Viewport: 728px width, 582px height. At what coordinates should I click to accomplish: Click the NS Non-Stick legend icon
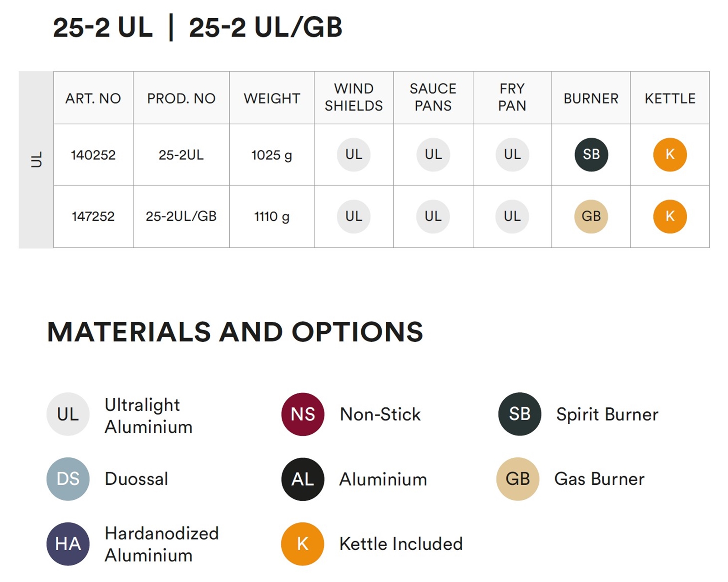click(x=303, y=414)
